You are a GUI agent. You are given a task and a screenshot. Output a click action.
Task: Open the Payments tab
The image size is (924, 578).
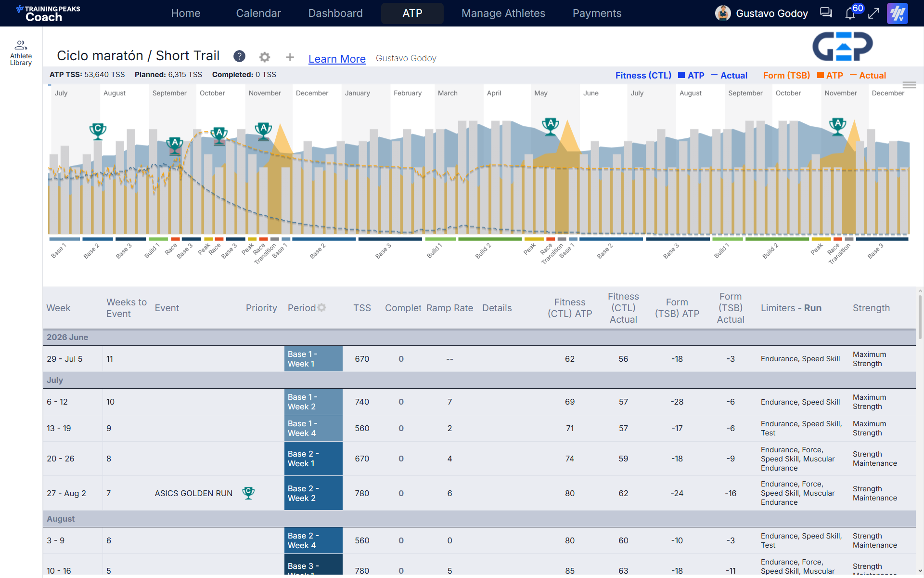pyautogui.click(x=597, y=13)
